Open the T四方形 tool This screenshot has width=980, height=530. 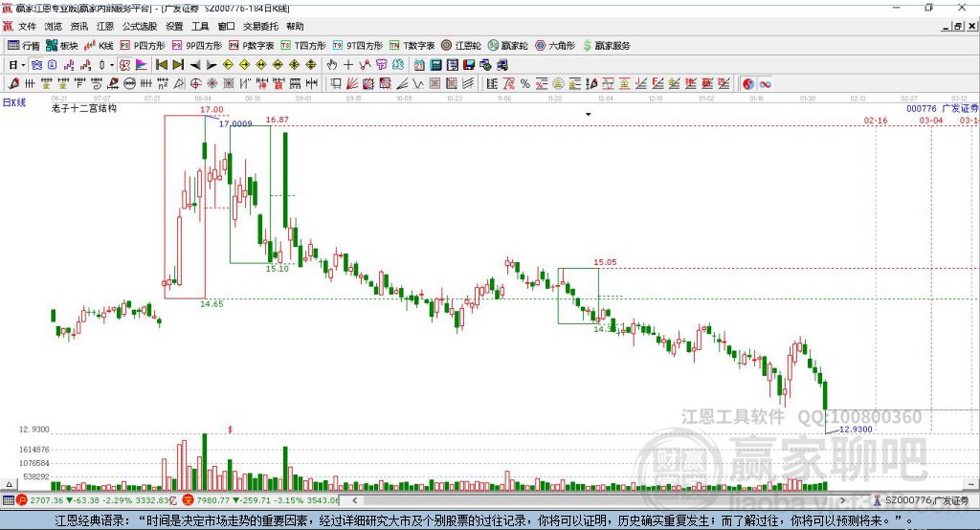pyautogui.click(x=303, y=46)
